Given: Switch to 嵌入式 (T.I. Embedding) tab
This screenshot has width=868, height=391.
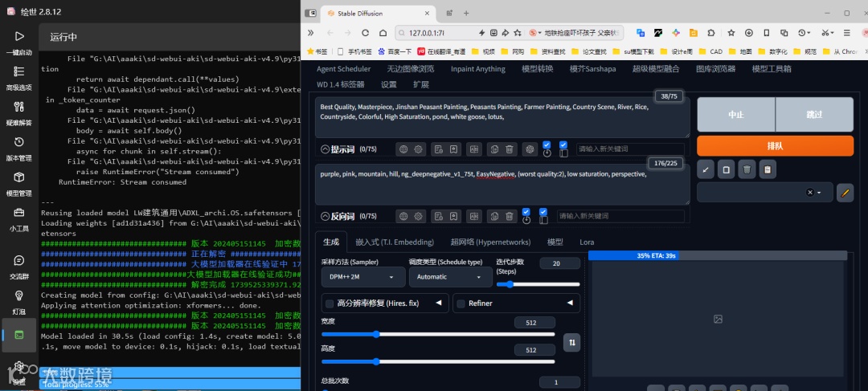Looking at the screenshot, I should click(395, 242).
